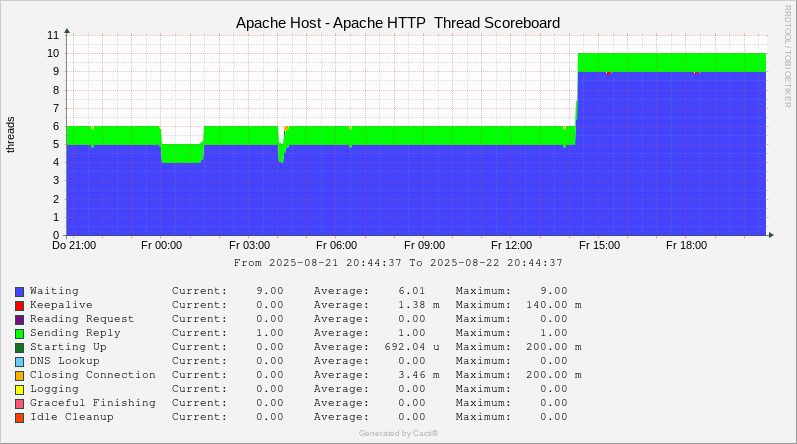797x444 pixels.
Task: Click the 'Keepalive' legend label
Action: pos(61,305)
